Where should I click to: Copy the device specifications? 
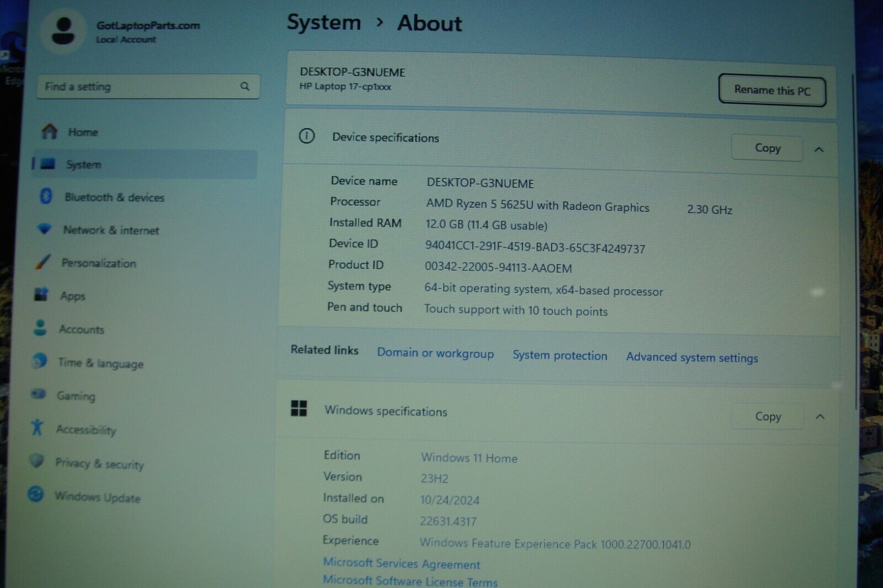(767, 148)
